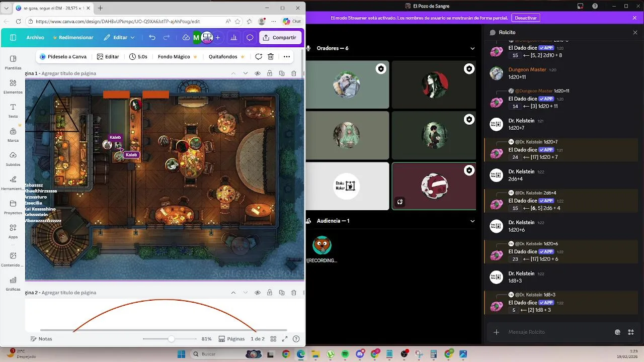Toggle the Páginas thumbnail view

(x=231, y=339)
